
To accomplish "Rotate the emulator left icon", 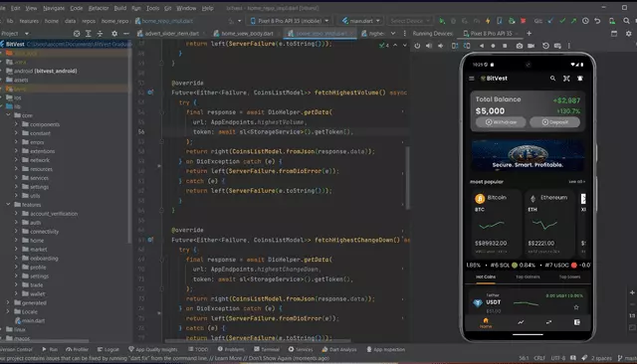I will click(x=455, y=46).
